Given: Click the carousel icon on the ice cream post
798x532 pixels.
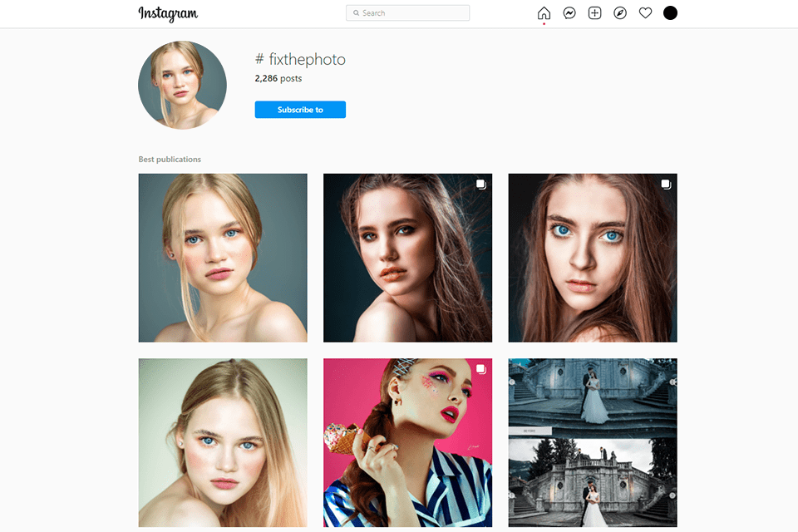Looking at the screenshot, I should click(x=481, y=369).
